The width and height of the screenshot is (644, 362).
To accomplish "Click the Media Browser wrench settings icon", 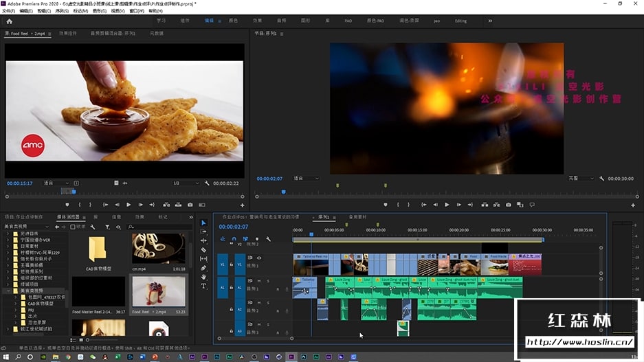I will 93,227.
